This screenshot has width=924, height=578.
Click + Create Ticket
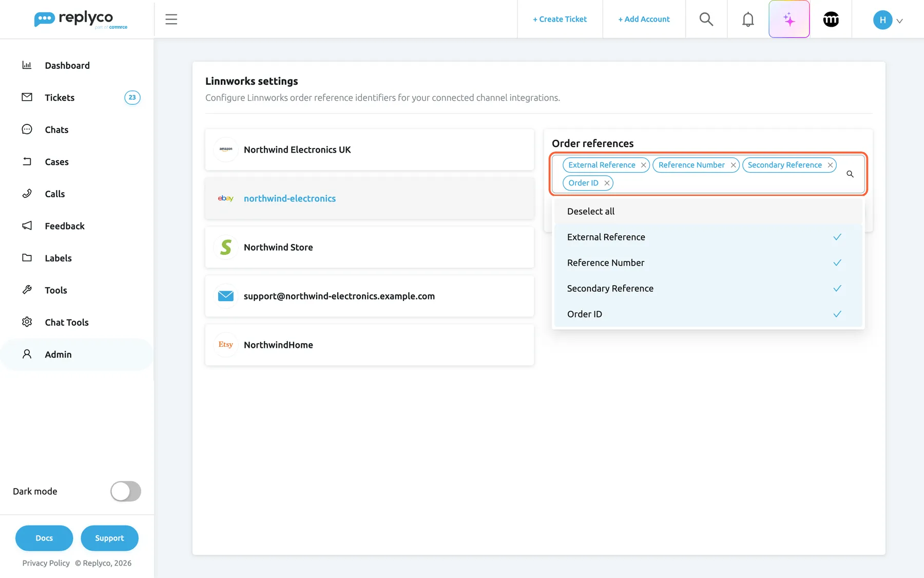click(x=560, y=20)
